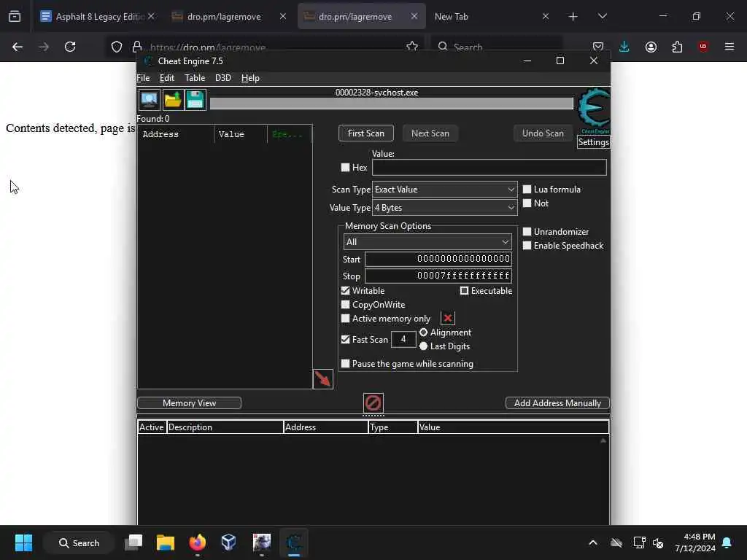Select the Alignment radio button
This screenshot has height=560, width=747.
tap(423, 332)
